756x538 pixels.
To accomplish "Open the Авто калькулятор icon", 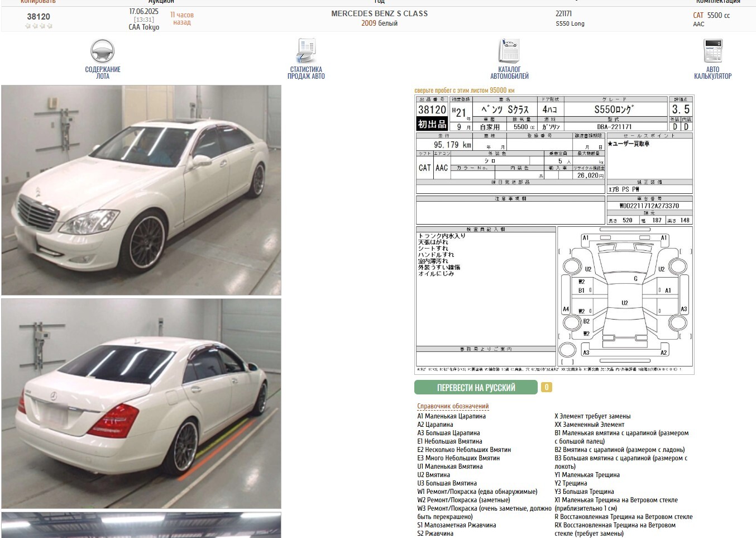I will (713, 51).
